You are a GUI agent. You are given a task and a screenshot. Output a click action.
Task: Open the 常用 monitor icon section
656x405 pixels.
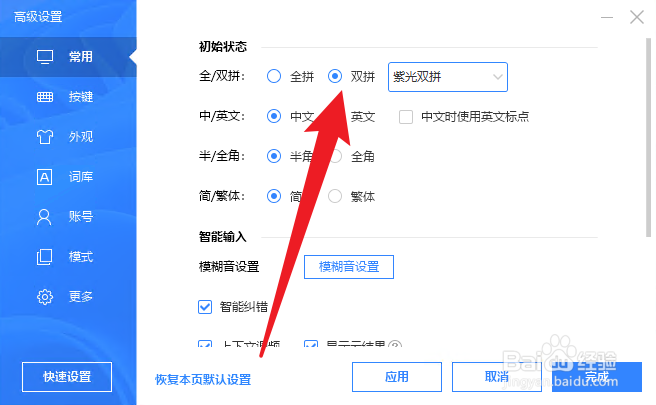click(45, 57)
